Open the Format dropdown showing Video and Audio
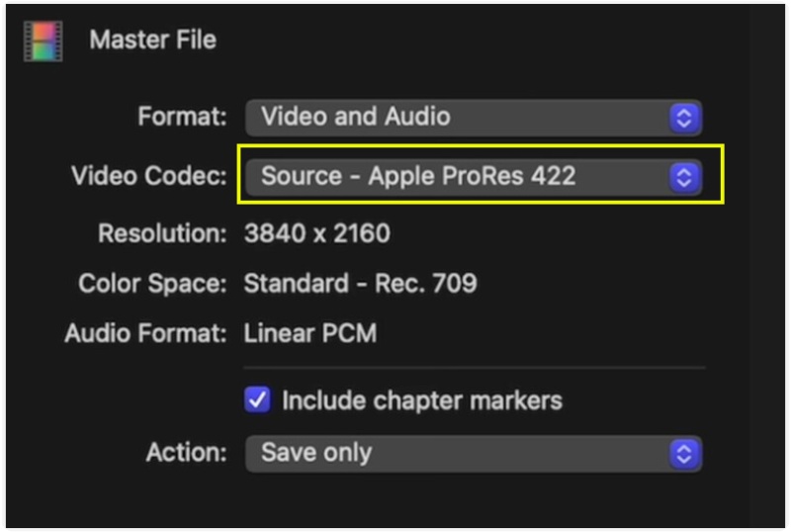Image resolution: width=791 pixels, height=532 pixels. pyautogui.click(x=460, y=118)
